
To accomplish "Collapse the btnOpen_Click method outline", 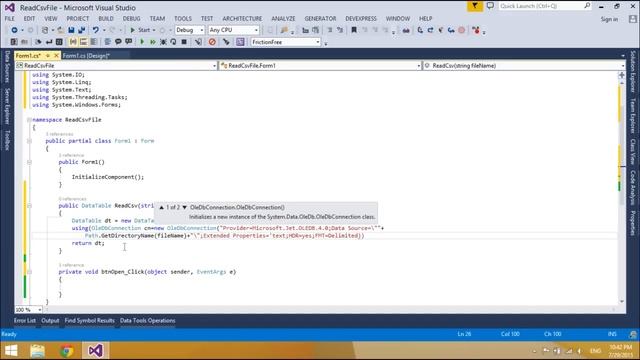I will [29, 272].
